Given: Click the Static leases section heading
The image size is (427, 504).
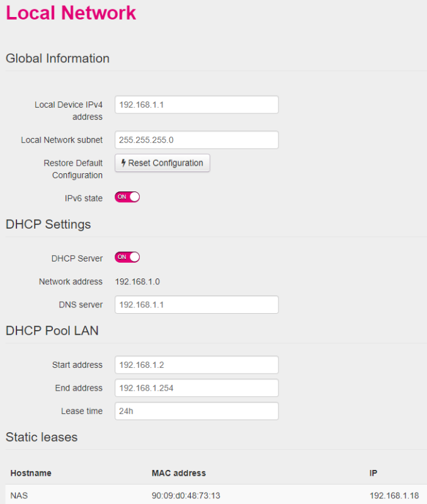Looking at the screenshot, I should point(42,437).
